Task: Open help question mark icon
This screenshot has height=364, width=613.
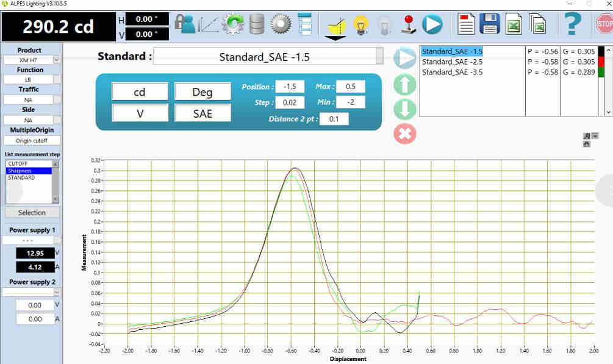Action: pyautogui.click(x=573, y=23)
